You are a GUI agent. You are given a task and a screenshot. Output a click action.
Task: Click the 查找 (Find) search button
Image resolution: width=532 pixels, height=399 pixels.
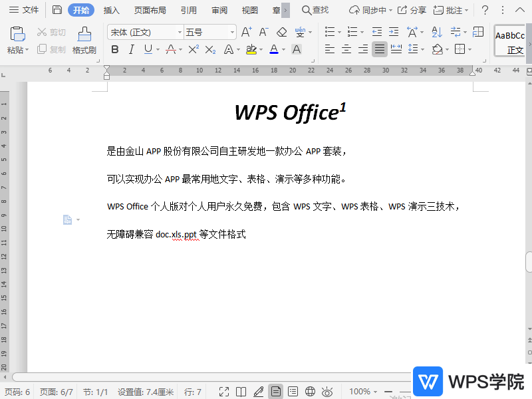pyautogui.click(x=315, y=10)
